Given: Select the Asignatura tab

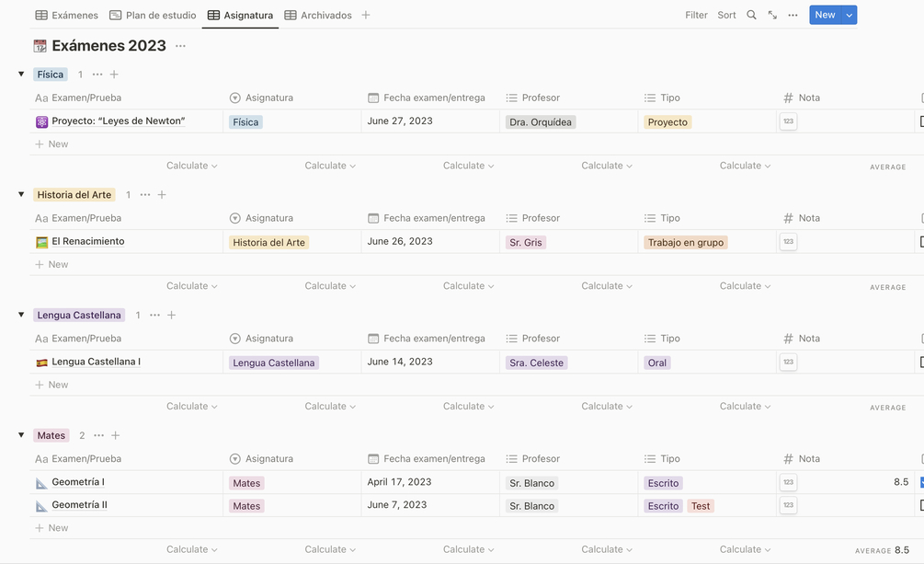Looking at the screenshot, I should (241, 16).
